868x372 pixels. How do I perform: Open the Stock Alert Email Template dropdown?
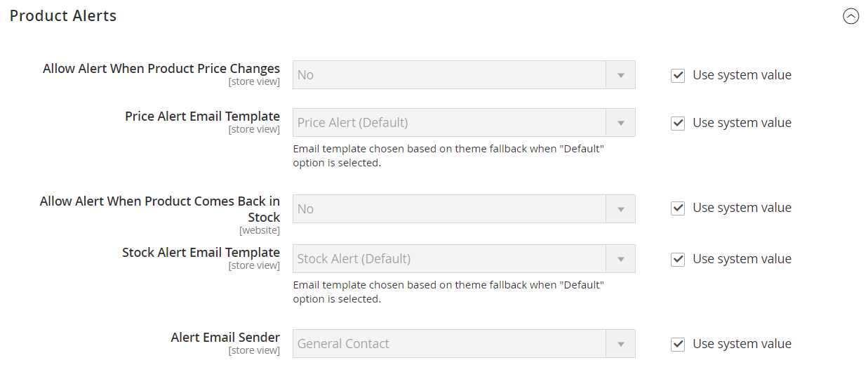click(x=449, y=259)
